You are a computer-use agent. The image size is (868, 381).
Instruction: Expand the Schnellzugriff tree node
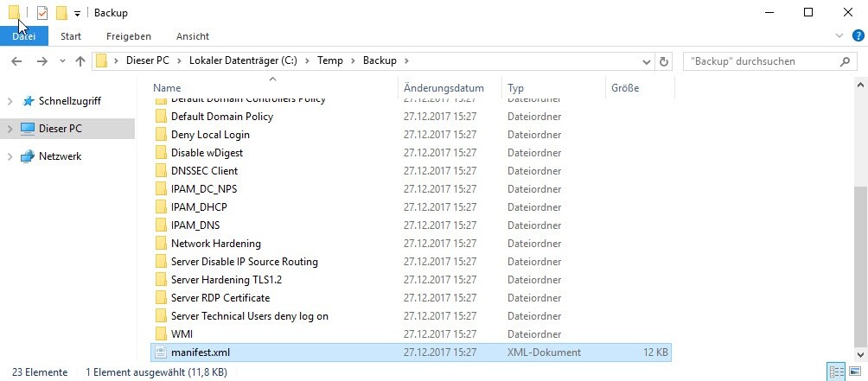click(10, 101)
